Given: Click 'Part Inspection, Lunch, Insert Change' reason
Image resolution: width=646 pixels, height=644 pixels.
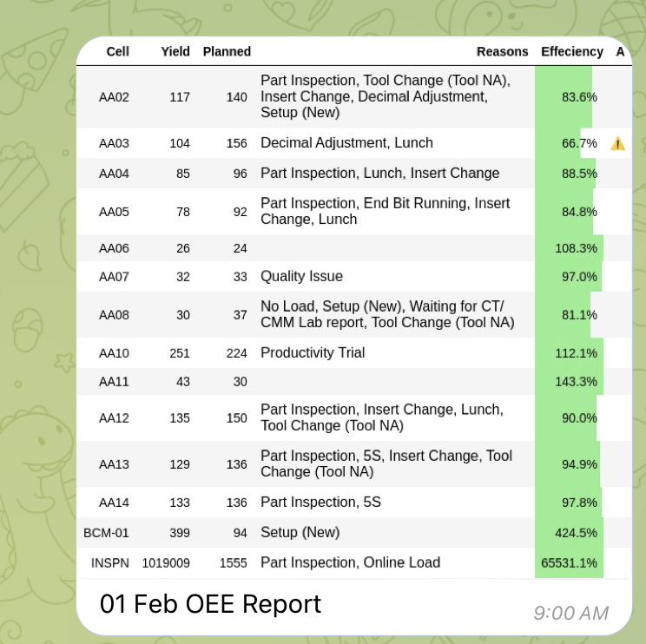Looking at the screenshot, I should click(x=379, y=174).
